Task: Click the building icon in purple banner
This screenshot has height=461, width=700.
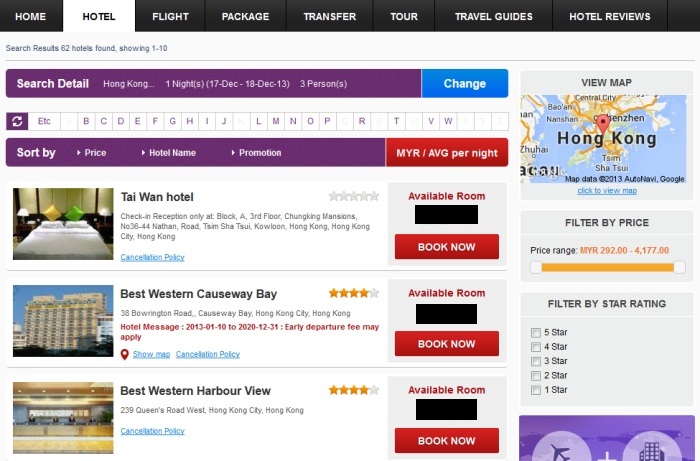Action: pos(652,451)
